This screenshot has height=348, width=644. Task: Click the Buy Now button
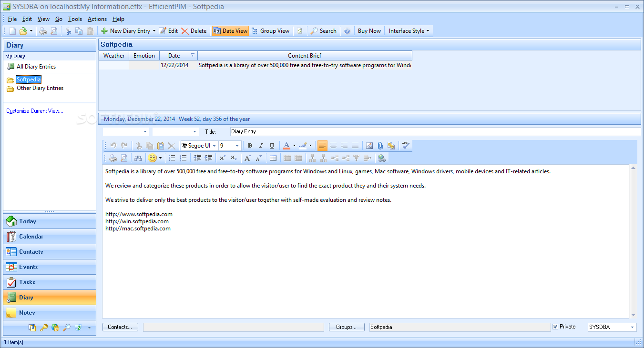(369, 31)
